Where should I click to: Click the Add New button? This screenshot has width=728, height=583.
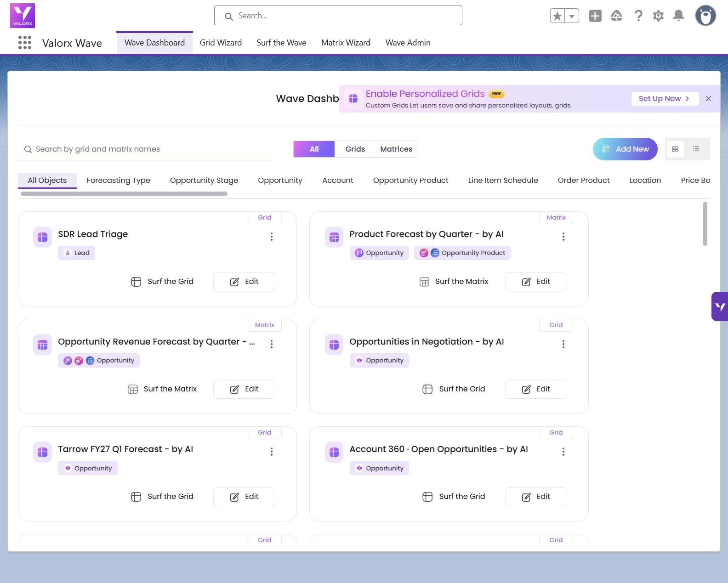625,149
